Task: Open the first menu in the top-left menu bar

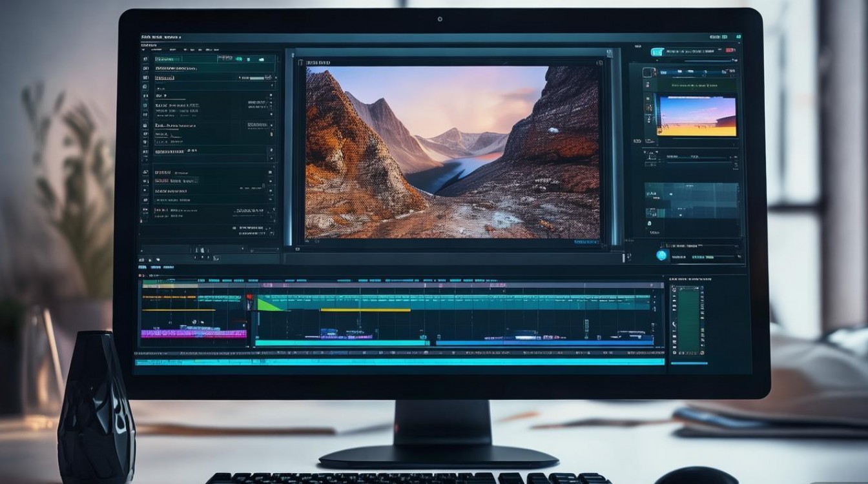Action: 148,37
